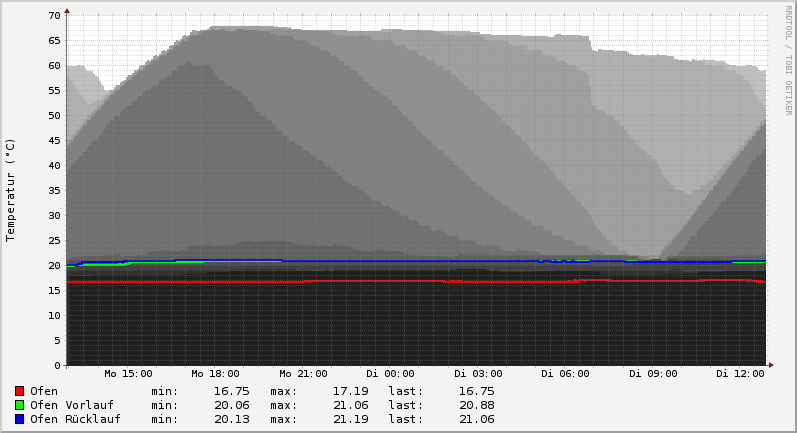
Task: Click the Di 06:00 time axis label
Action: click(x=566, y=374)
